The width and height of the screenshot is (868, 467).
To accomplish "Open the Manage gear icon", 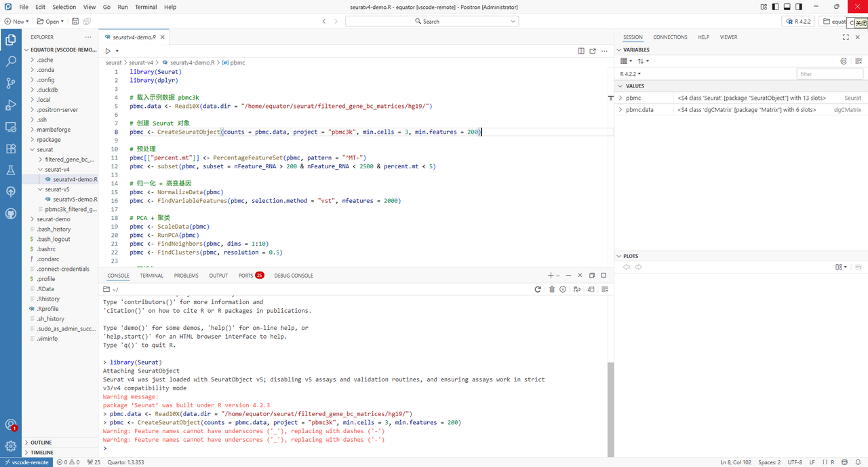I will pos(11,446).
